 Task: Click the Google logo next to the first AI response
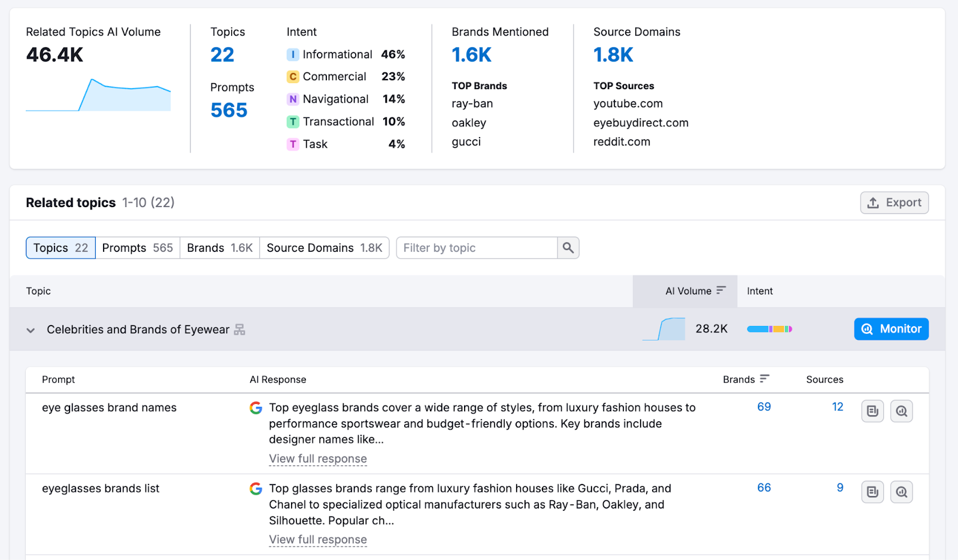point(256,408)
